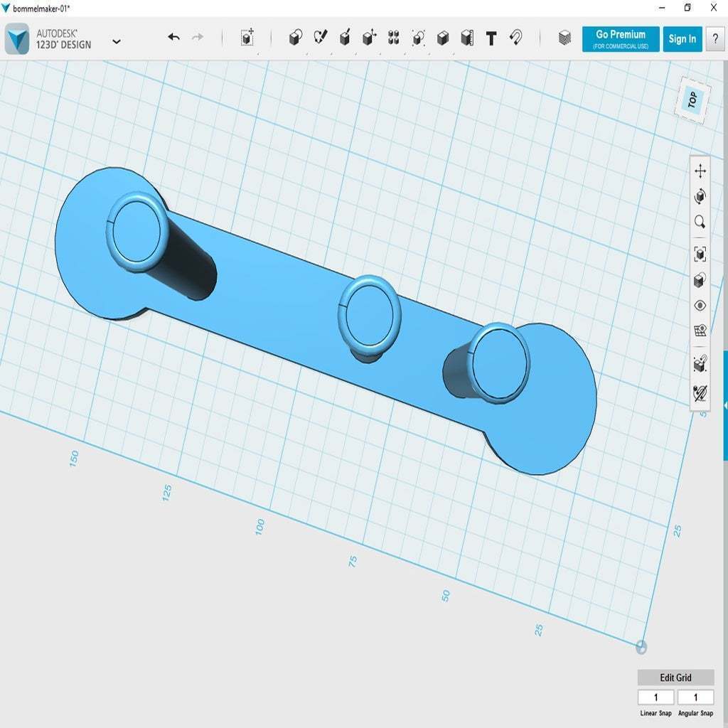Click the Fit view icon
The width and height of the screenshot is (728, 728).
click(700, 254)
